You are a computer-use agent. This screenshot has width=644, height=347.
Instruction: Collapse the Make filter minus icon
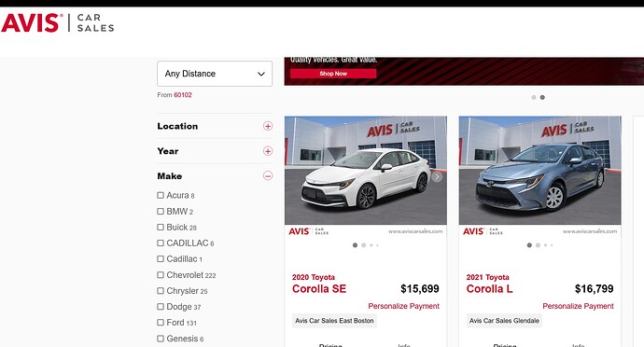(268, 175)
